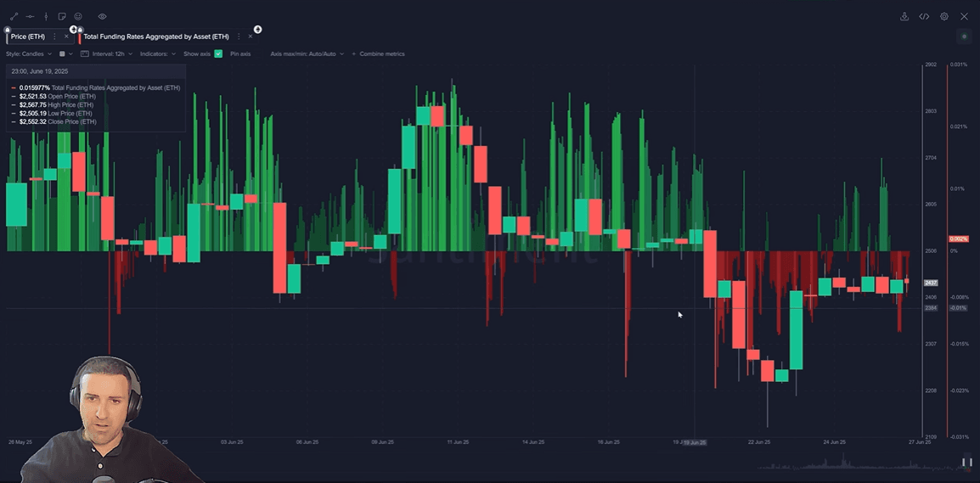Toggle drawings visibility eye icon
Screen dimensions: 980x483
[102, 16]
